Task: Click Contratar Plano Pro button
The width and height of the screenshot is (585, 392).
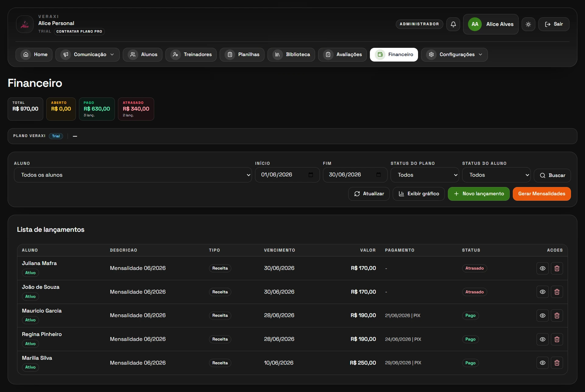Action: click(x=79, y=31)
